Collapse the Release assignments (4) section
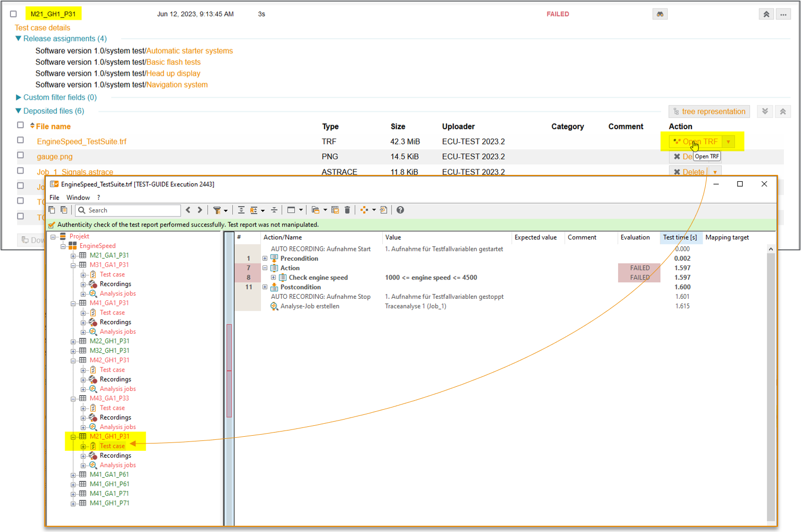This screenshot has height=532, width=801. coord(19,39)
